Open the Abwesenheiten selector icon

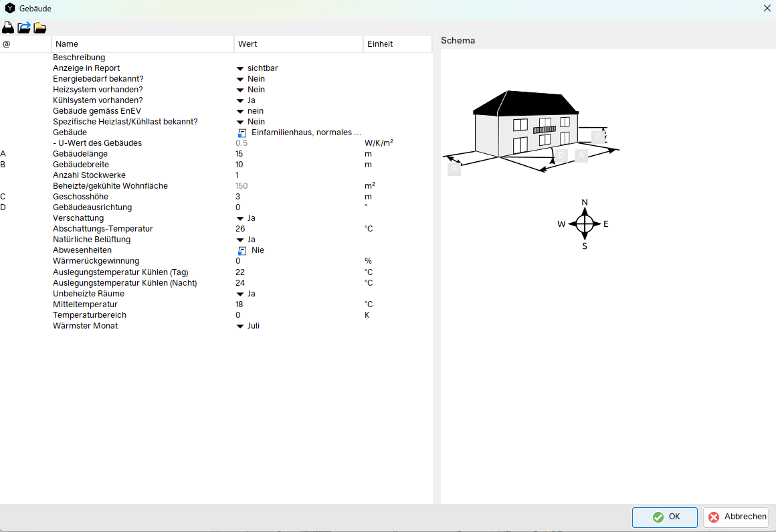(241, 250)
